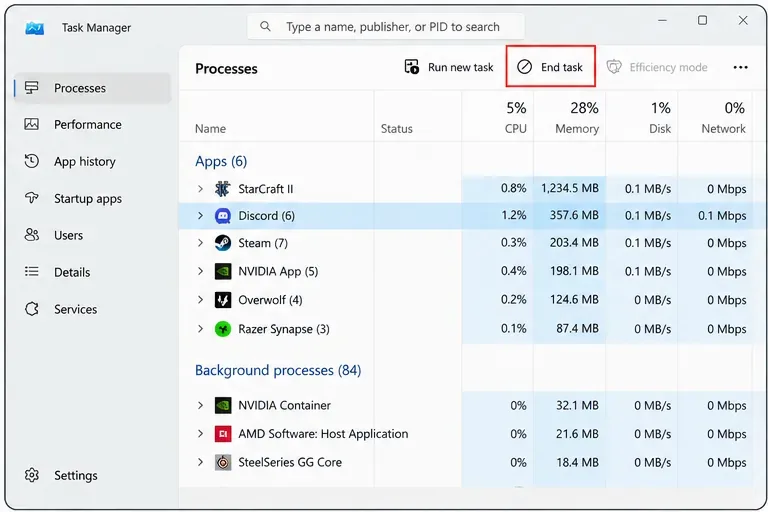This screenshot has height=512, width=768.
Task: Expand the SteelSeries GG Core process
Action: tap(200, 462)
